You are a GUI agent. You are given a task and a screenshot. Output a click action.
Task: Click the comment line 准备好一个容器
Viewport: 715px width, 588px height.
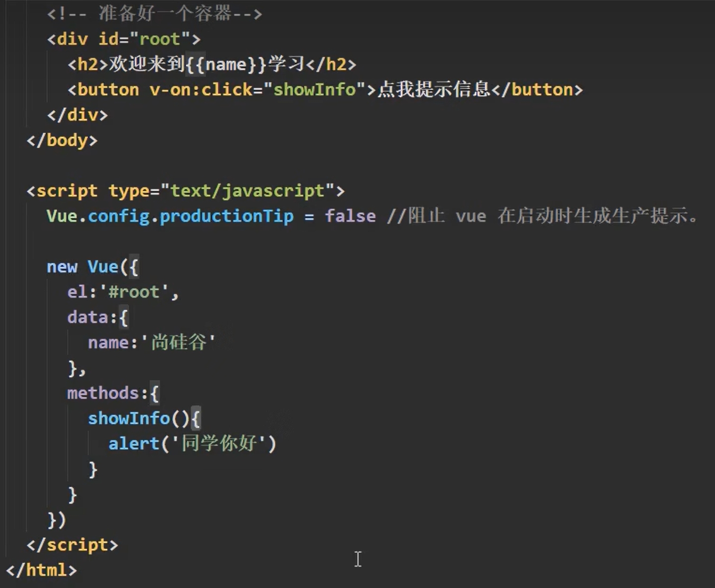(x=155, y=13)
